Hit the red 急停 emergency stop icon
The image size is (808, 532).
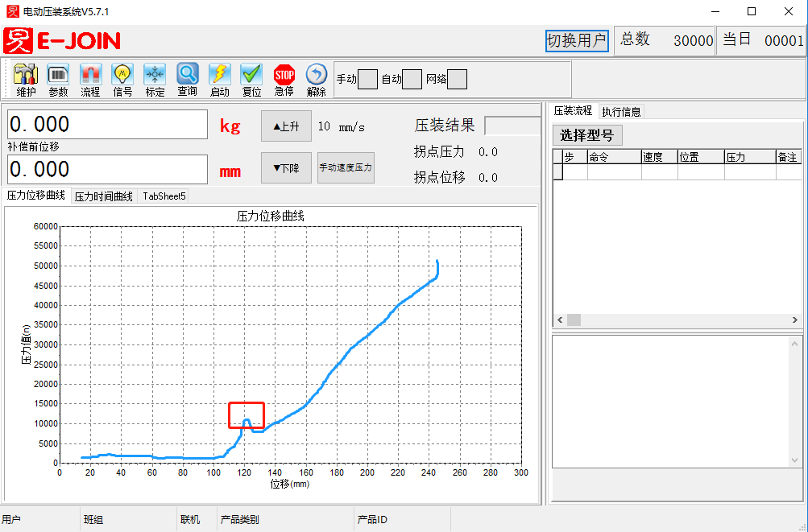click(284, 79)
